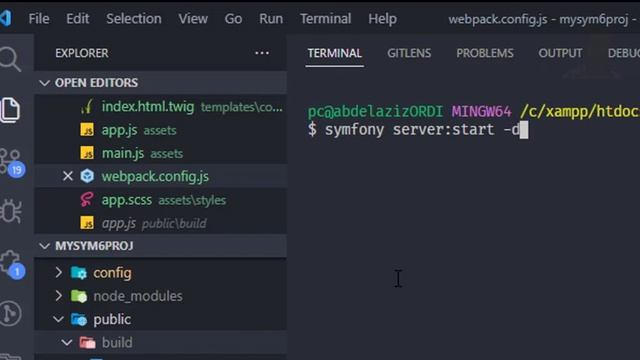Open the Terminal menu
640x360 pixels.
coord(325,19)
